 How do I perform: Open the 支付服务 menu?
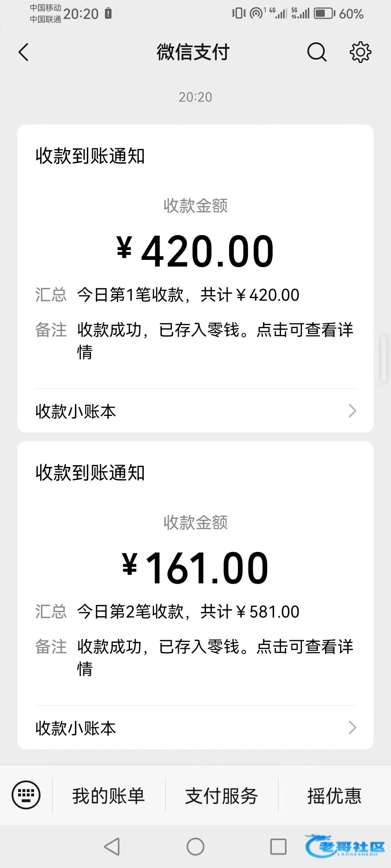tap(222, 796)
